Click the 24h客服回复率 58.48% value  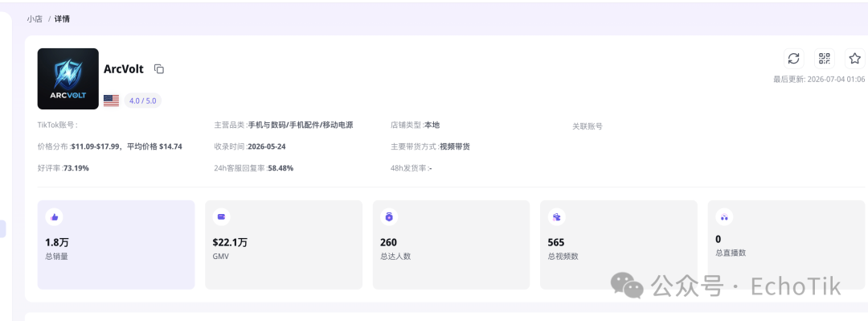[x=280, y=168]
